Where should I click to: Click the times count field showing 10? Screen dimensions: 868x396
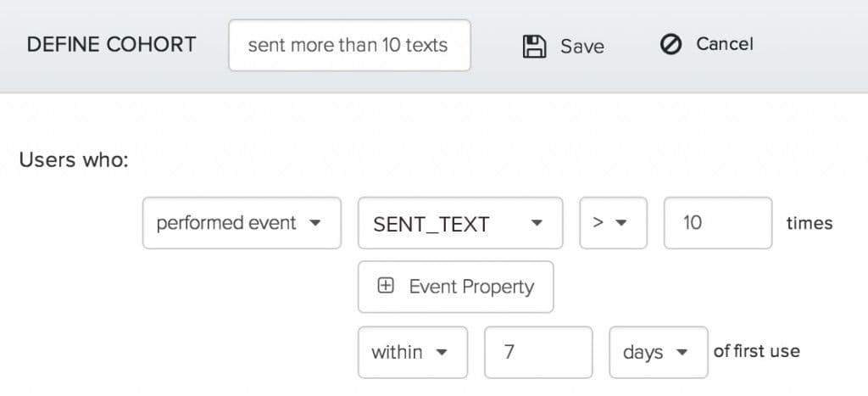717,224
